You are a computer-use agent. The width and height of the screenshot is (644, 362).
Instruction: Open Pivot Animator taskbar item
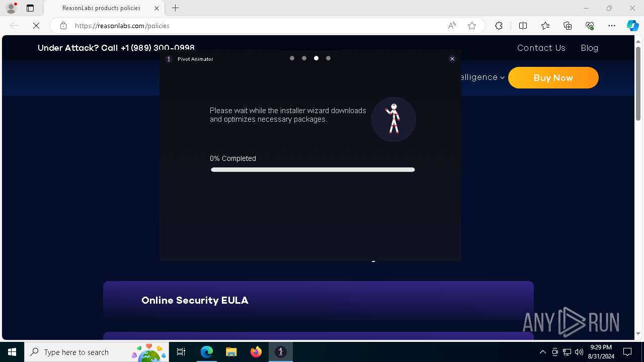(281, 352)
